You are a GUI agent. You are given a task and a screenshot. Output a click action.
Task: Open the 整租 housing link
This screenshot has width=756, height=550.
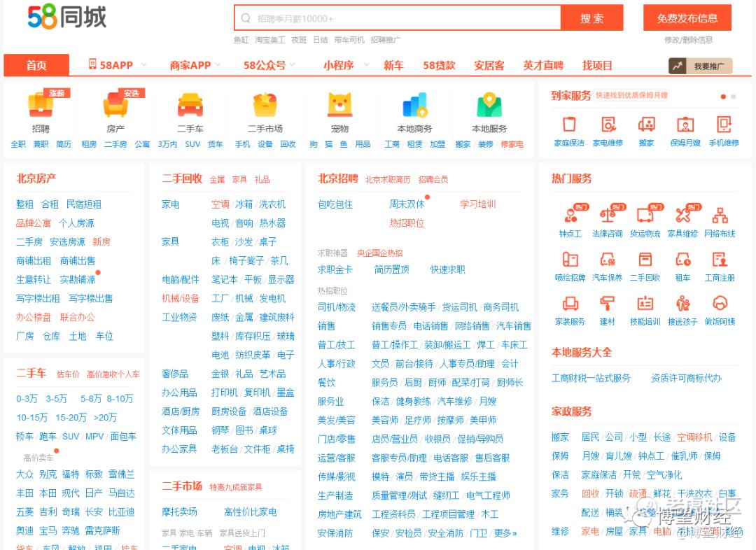tap(24, 204)
